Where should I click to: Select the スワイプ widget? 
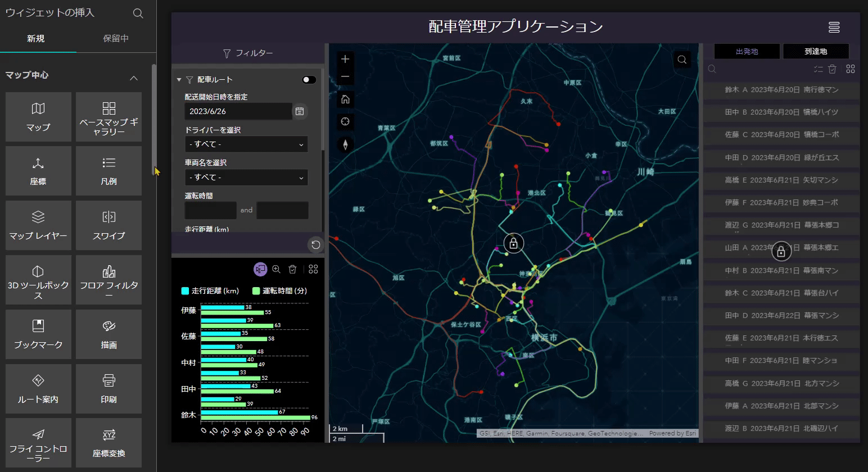coord(108,225)
